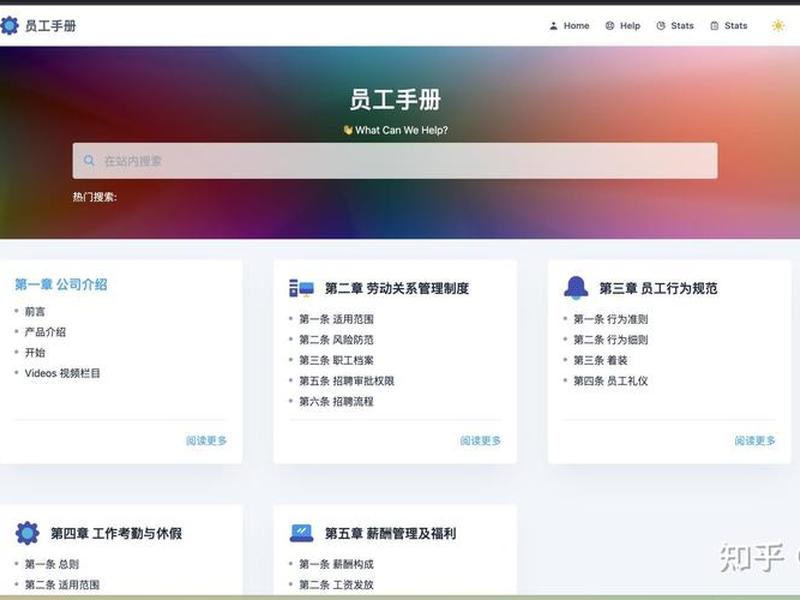Open 第二条 风险防范
The width and height of the screenshot is (800, 600).
[x=336, y=340]
